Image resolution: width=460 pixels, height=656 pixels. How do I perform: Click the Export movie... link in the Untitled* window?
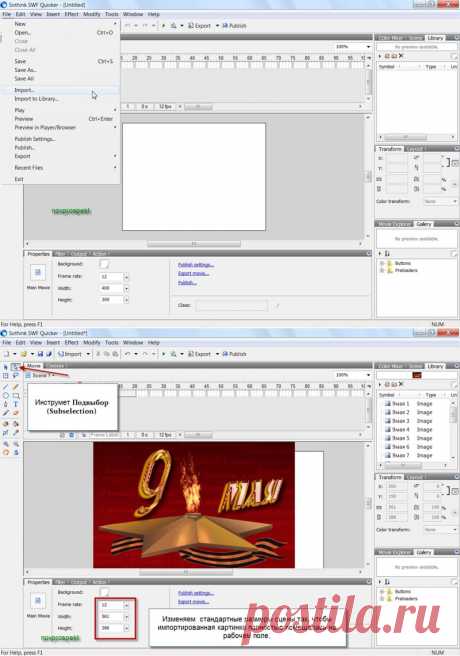pos(193,602)
